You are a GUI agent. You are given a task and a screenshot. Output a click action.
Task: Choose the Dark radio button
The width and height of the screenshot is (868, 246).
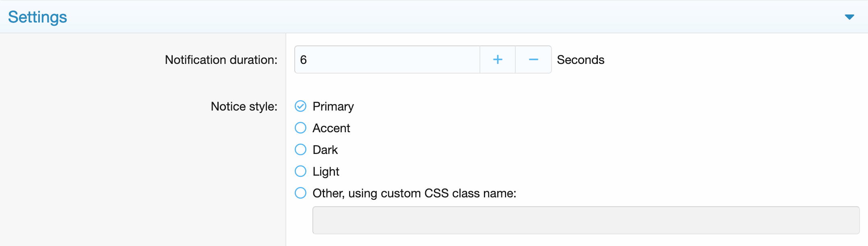coord(301,150)
